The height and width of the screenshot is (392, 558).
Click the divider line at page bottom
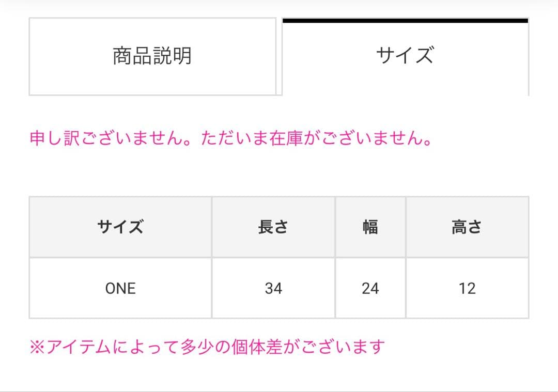coord(279,391)
